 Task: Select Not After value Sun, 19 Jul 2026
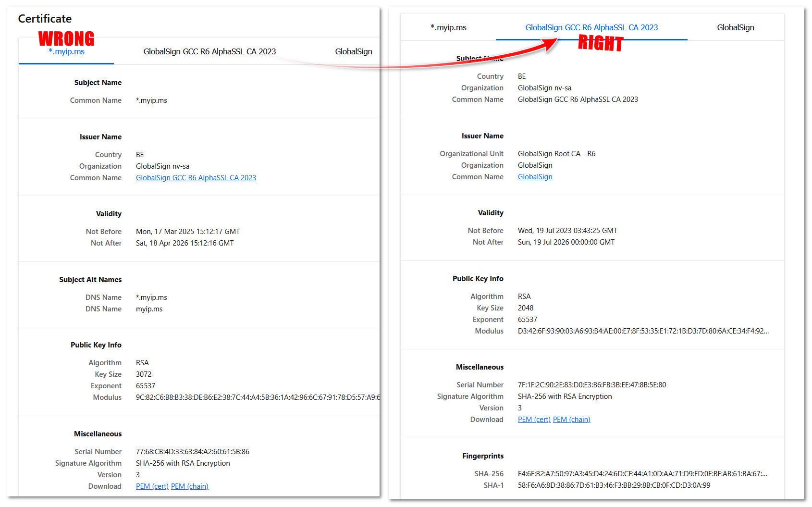coord(566,242)
